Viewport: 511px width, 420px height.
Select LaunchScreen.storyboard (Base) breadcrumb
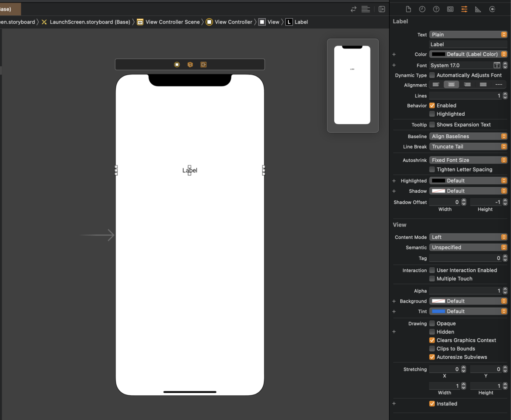(x=86, y=22)
